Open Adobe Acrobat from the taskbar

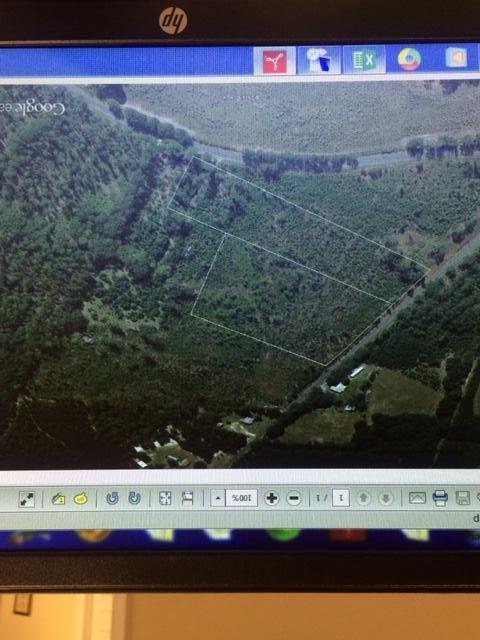tap(275, 61)
